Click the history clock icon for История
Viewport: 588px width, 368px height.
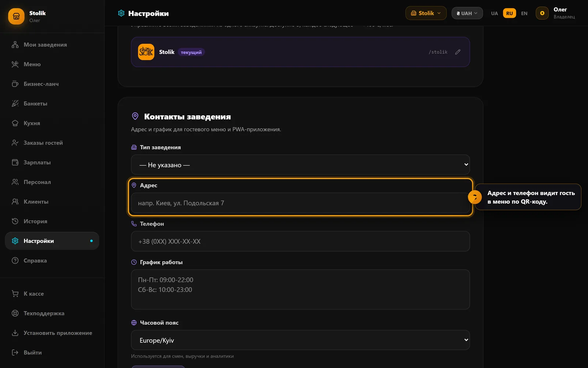(x=15, y=221)
